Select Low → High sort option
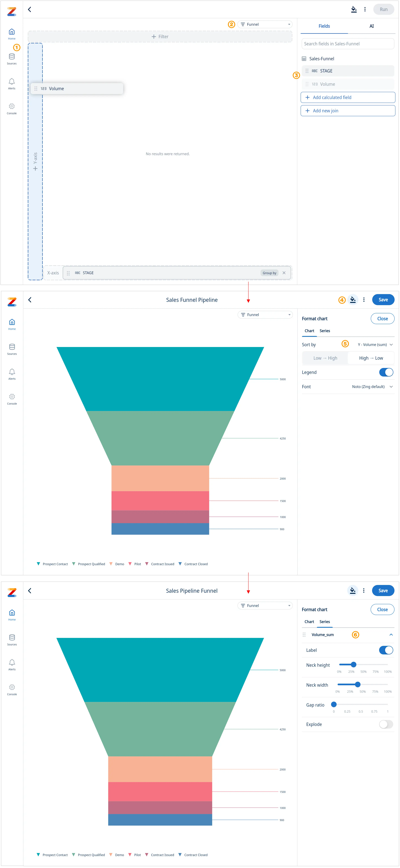Viewport: 400px width, 868px height. (x=325, y=358)
